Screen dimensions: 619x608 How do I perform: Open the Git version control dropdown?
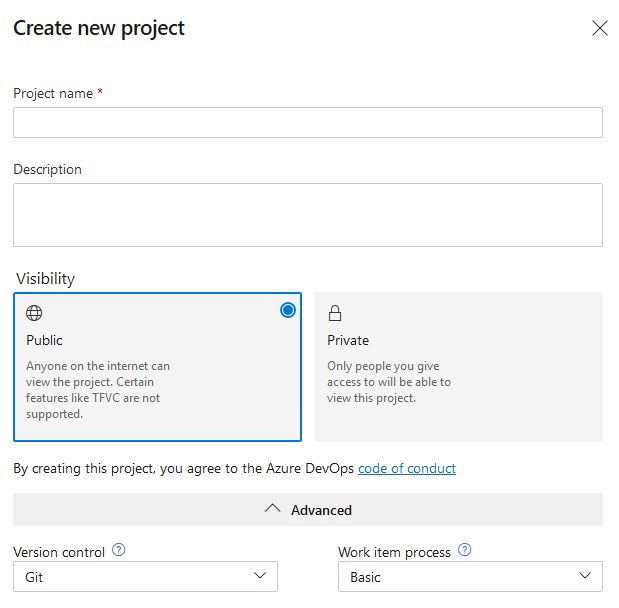point(145,577)
